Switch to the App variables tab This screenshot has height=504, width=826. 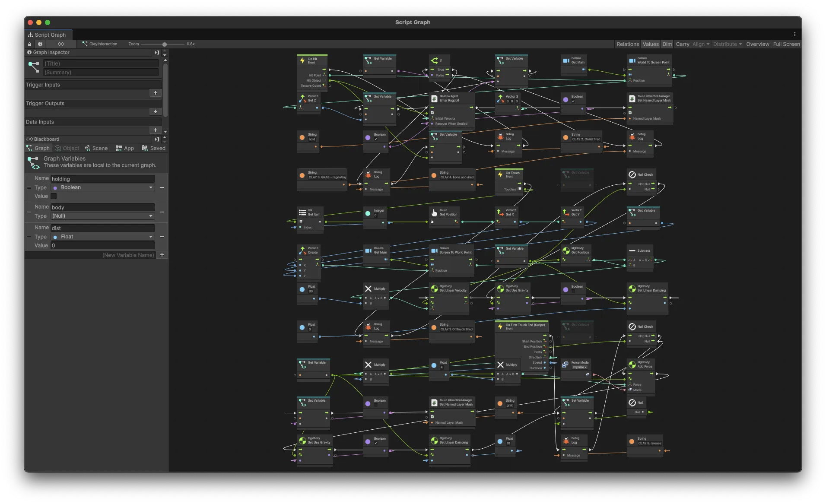[125, 148]
